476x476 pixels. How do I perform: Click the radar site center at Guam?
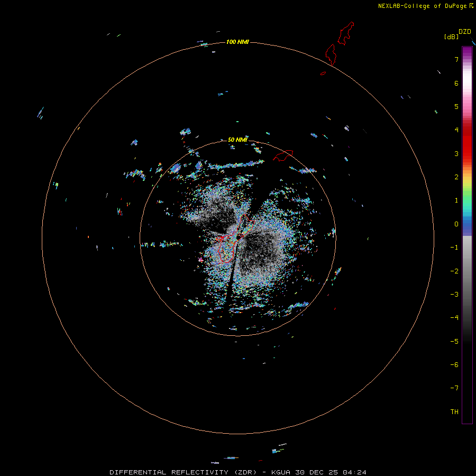point(239,237)
